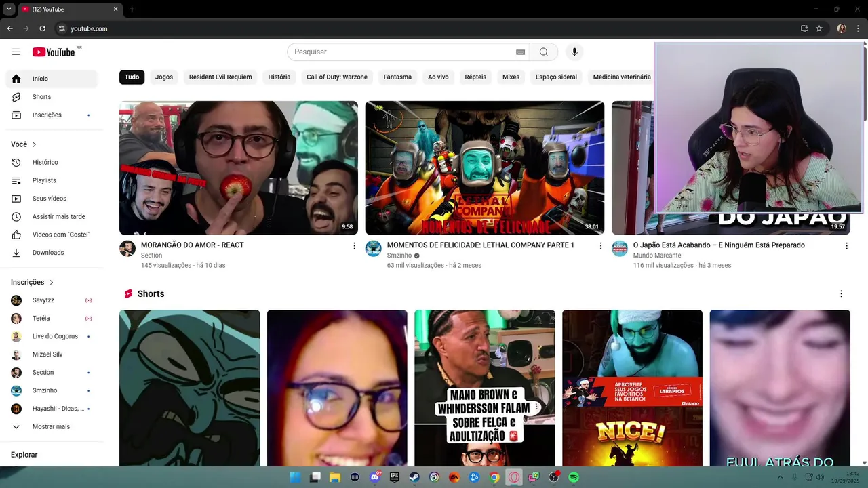
Task: Start voice search with the microphone
Action: 574,52
